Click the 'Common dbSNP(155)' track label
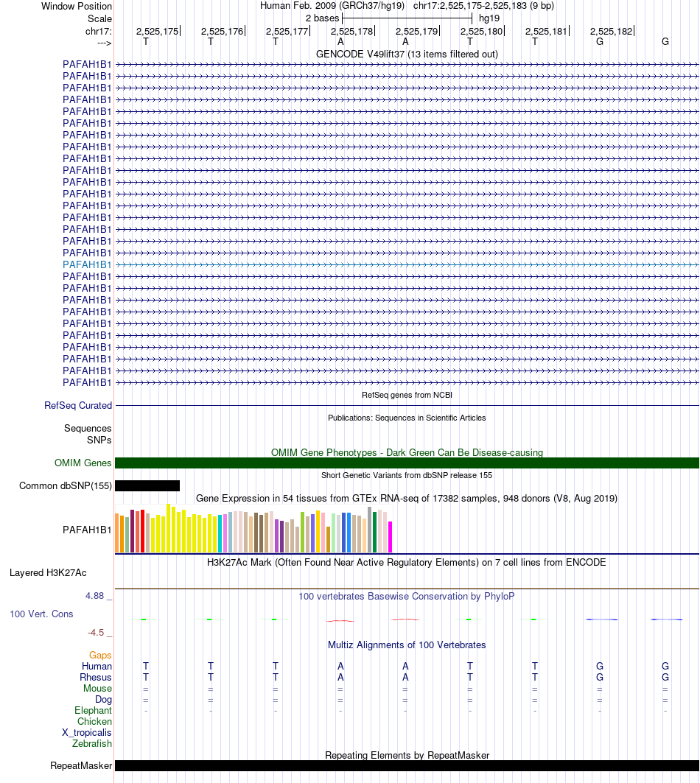This screenshot has width=700, height=783. tap(66, 486)
